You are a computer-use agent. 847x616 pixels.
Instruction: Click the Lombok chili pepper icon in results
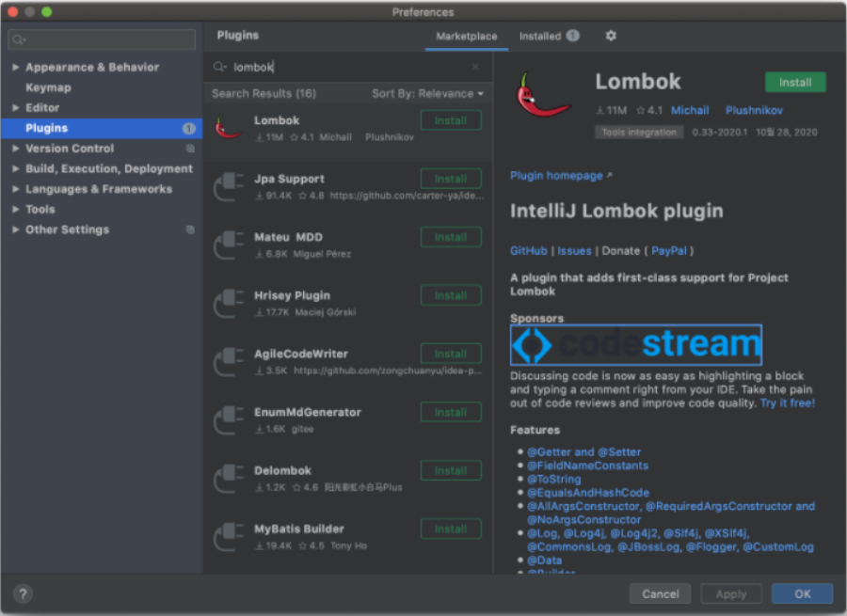coord(228,129)
